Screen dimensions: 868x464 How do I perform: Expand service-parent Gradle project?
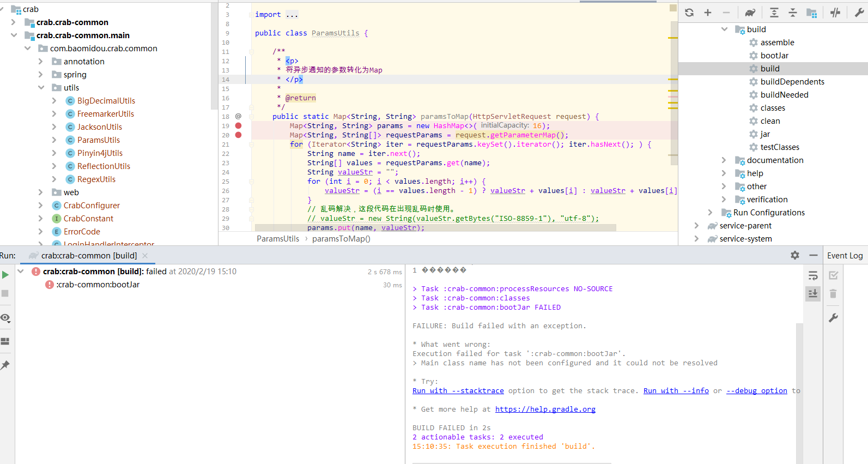(696, 226)
